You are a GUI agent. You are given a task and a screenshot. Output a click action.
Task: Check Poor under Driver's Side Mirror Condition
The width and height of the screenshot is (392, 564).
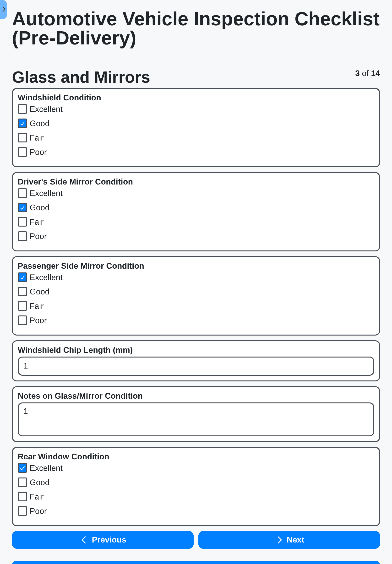(x=22, y=236)
